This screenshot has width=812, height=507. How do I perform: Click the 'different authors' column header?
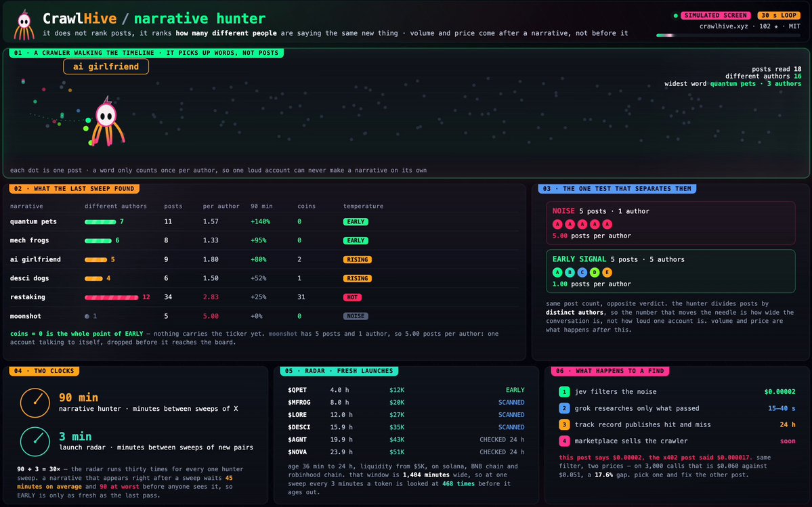click(x=116, y=206)
